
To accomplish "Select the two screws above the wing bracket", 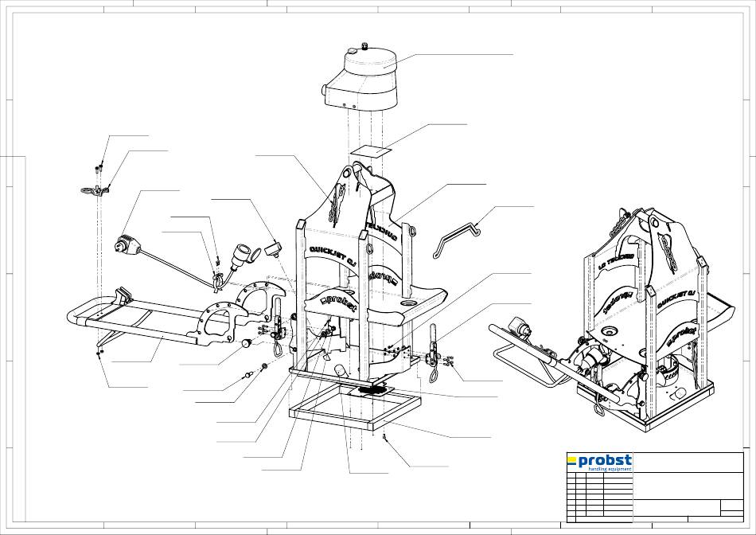I will pyautogui.click(x=99, y=166).
